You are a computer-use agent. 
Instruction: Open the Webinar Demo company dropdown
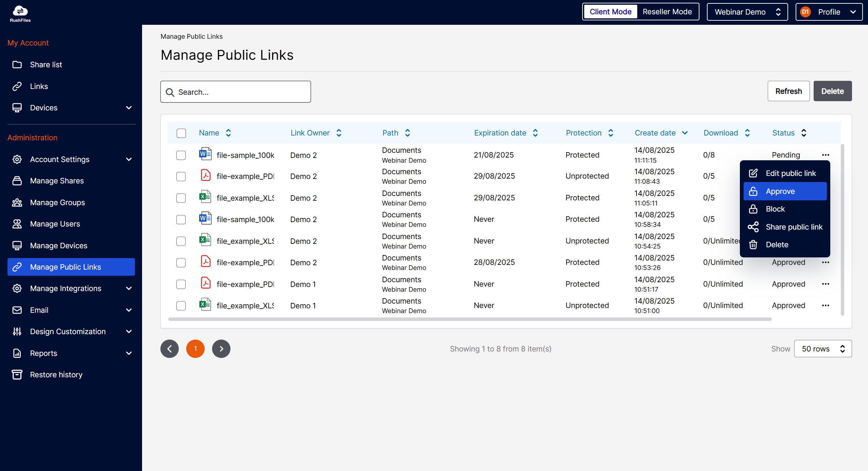(747, 12)
